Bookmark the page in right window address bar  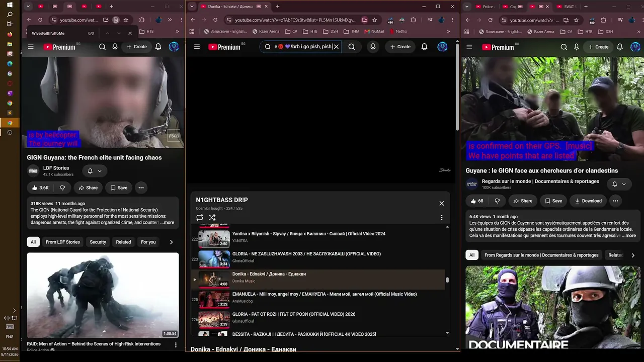[576, 20]
